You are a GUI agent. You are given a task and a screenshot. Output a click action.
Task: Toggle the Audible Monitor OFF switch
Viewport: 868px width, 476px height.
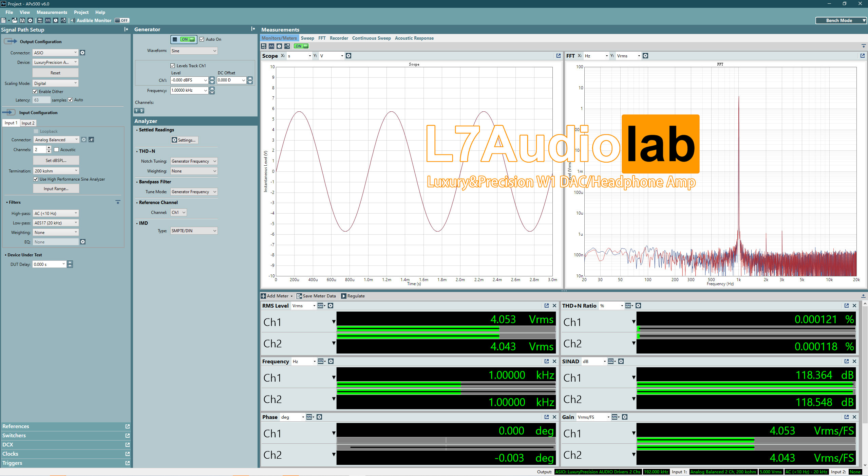(x=122, y=20)
